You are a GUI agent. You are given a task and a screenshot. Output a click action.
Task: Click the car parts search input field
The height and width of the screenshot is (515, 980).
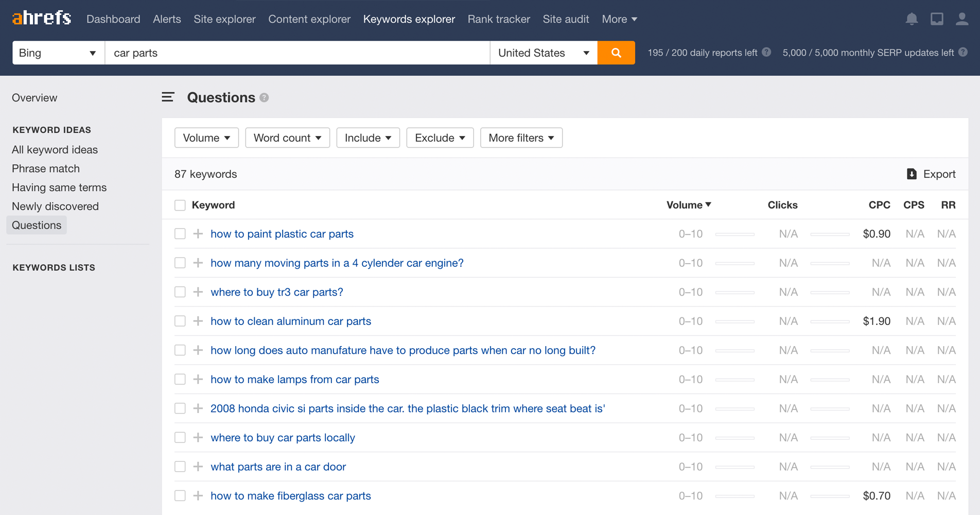tap(296, 53)
